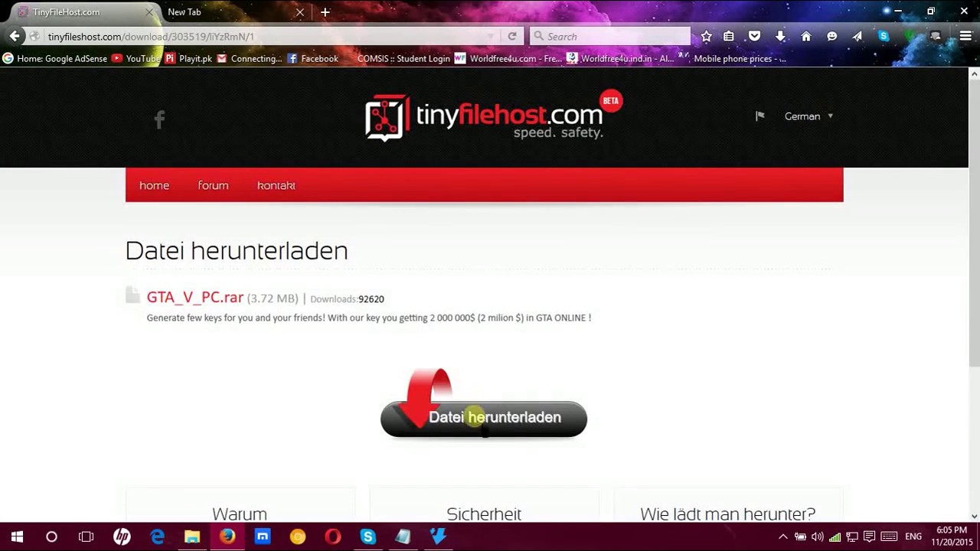Show hidden tray icons chevron
The image size is (980, 551).
tap(782, 537)
